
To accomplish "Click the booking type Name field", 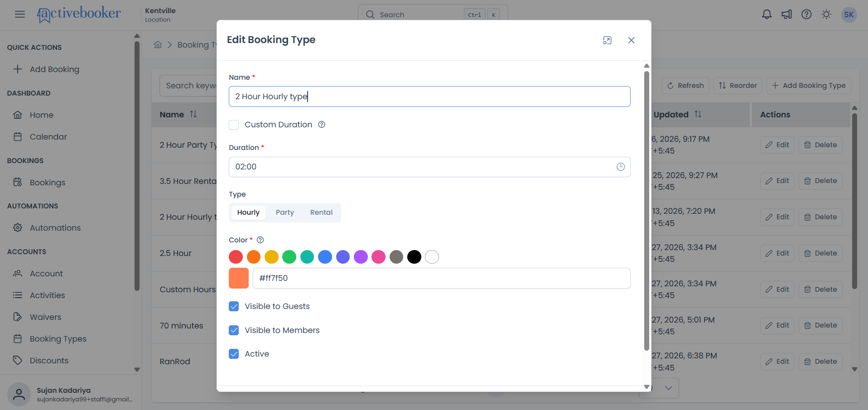I will pos(429,96).
